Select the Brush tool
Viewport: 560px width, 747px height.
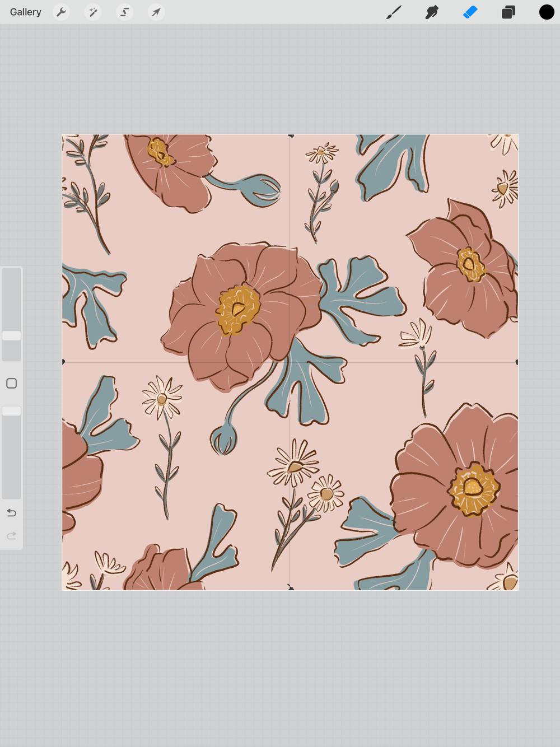(394, 12)
